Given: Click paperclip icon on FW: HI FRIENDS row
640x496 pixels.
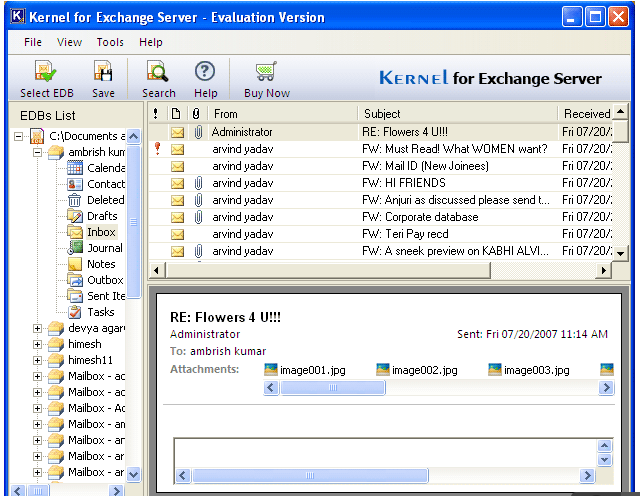Looking at the screenshot, I should (198, 183).
